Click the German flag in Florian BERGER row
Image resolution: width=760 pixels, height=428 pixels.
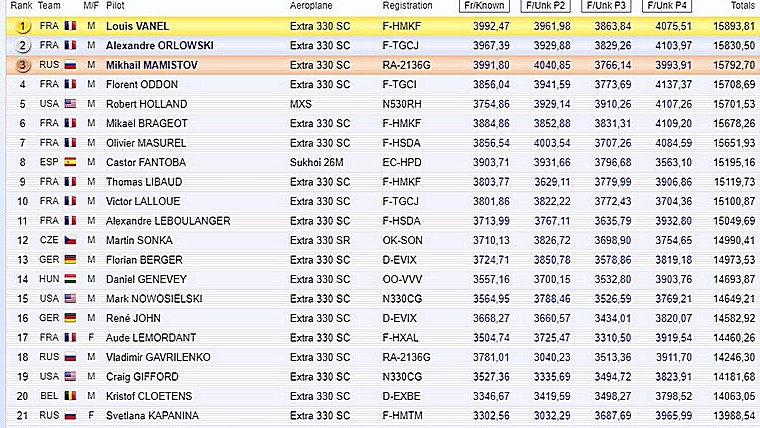pyautogui.click(x=70, y=259)
